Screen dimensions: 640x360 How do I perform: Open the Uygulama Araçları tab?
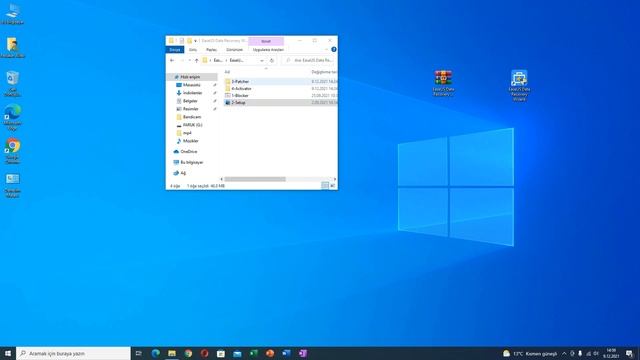[268, 49]
